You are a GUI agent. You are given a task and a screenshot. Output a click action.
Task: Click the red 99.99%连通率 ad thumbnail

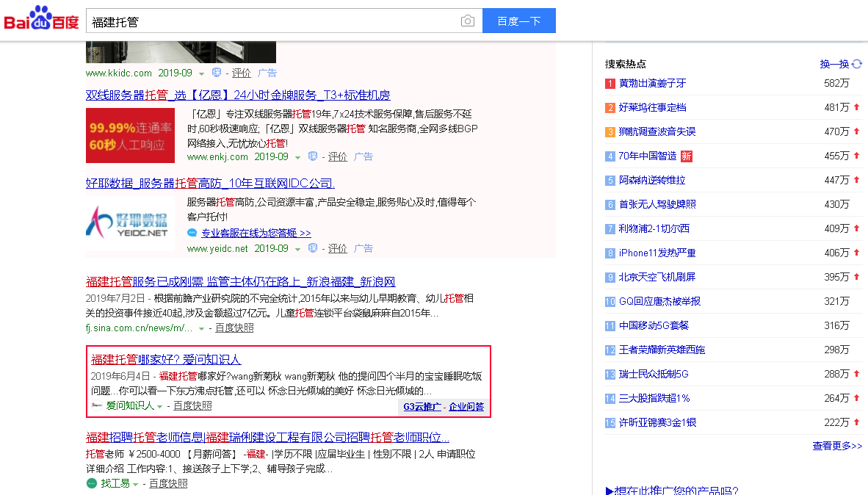tap(130, 135)
